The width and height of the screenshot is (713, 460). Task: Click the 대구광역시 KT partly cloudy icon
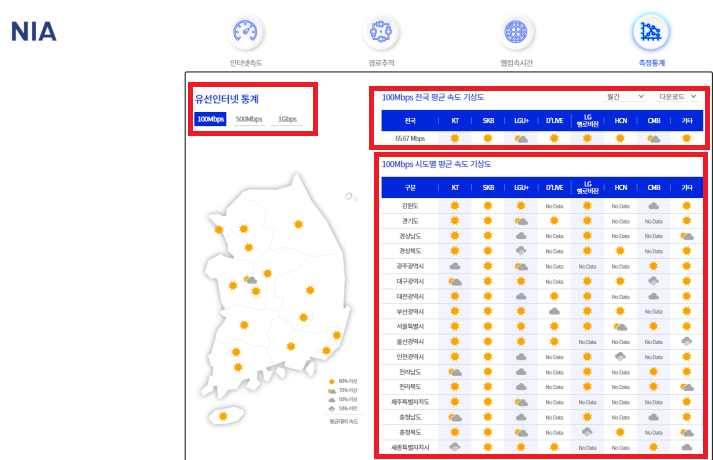pos(455,281)
